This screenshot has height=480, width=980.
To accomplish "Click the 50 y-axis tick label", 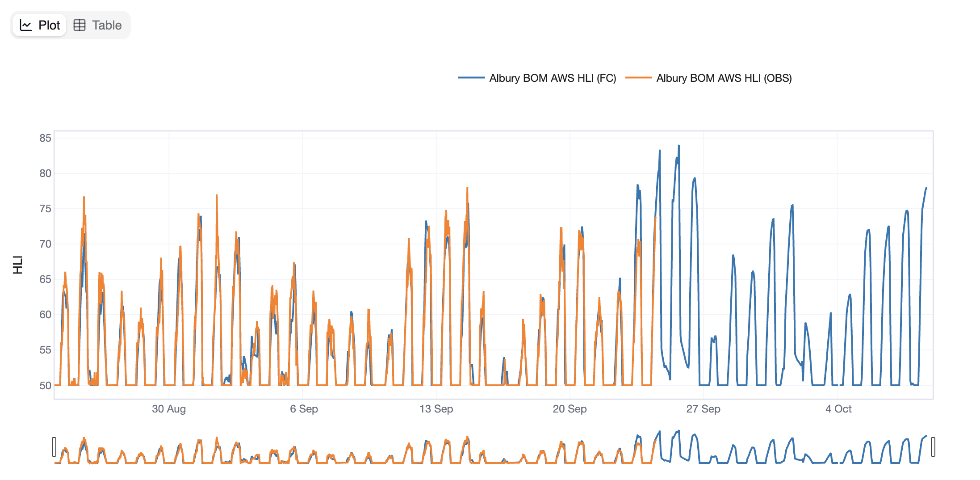I will 45,385.
